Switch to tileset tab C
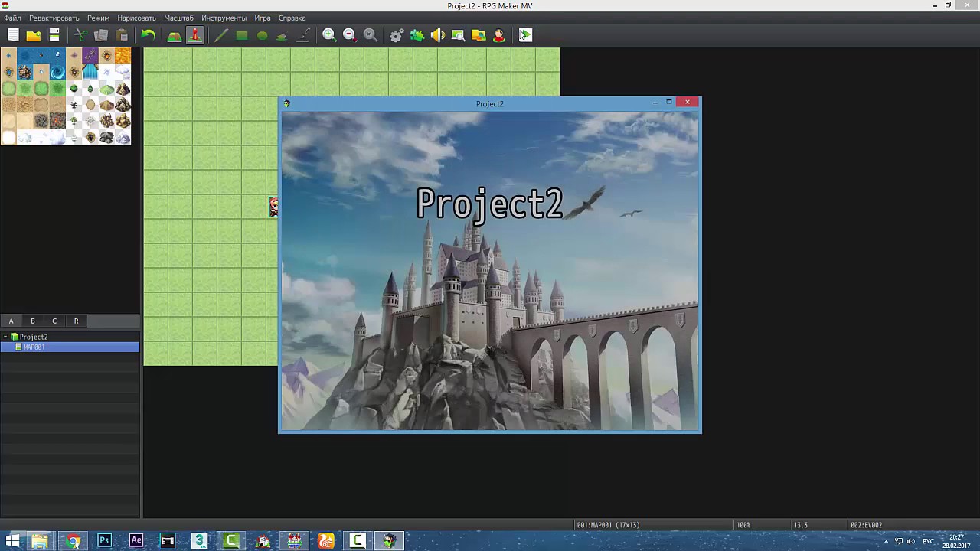The width and height of the screenshot is (980, 551). coord(54,321)
